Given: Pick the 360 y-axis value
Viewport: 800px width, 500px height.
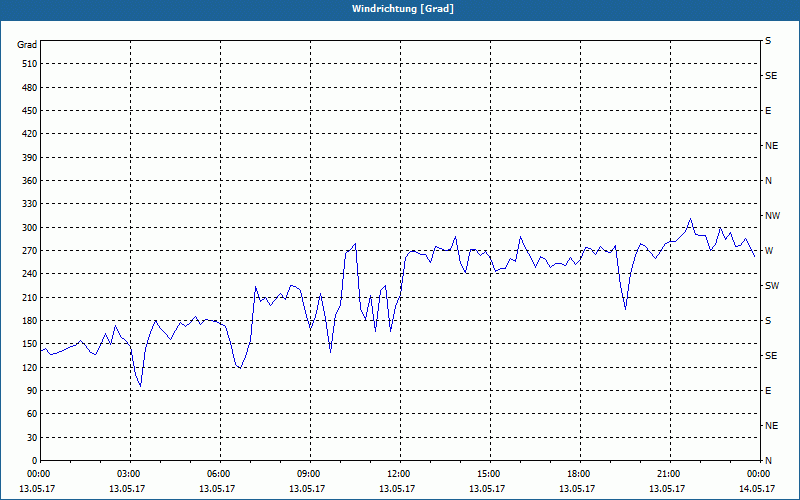Looking at the screenshot, I should pos(30,181).
